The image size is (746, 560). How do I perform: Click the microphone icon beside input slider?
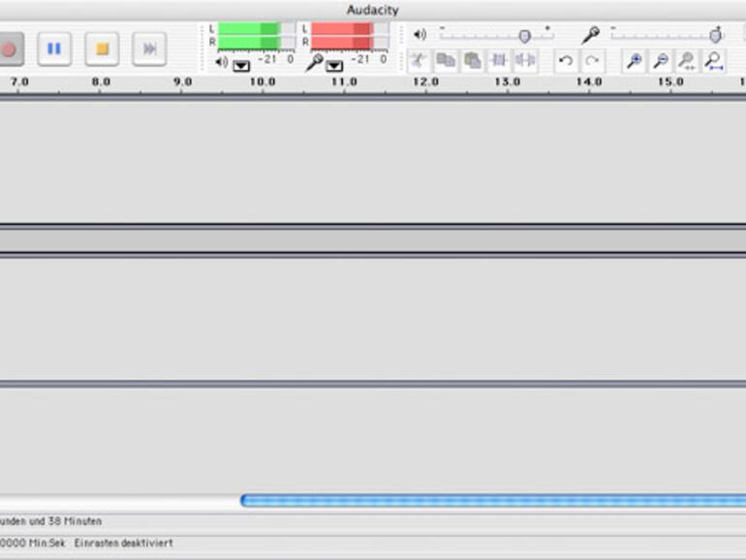point(590,35)
